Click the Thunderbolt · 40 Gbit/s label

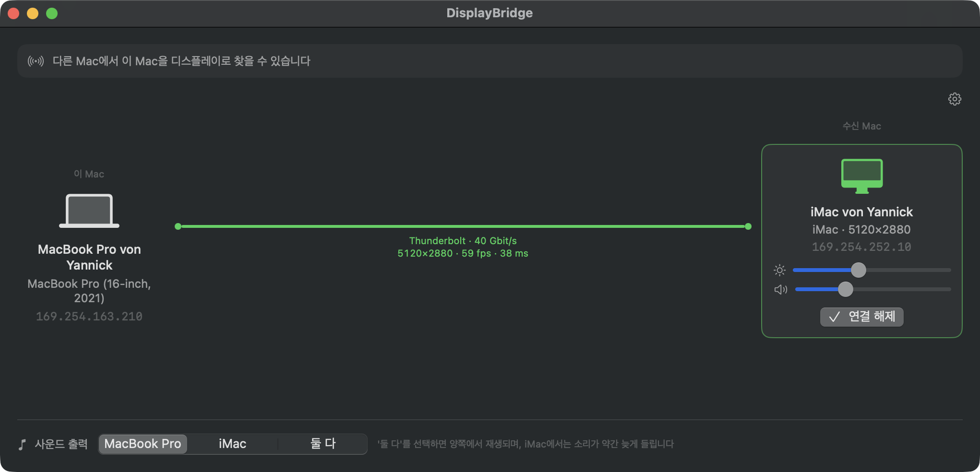point(463,241)
